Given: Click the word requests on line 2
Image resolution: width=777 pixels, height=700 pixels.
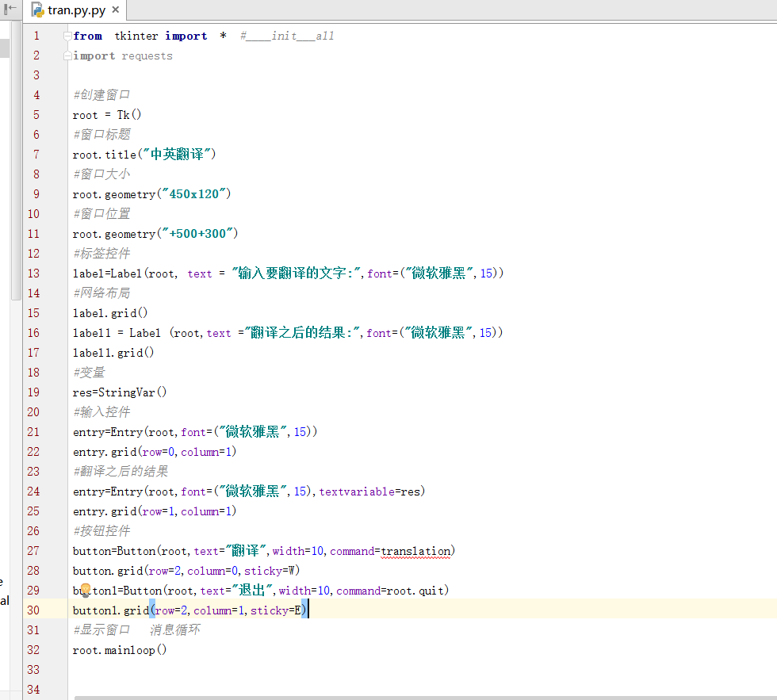Looking at the screenshot, I should click(x=147, y=56).
